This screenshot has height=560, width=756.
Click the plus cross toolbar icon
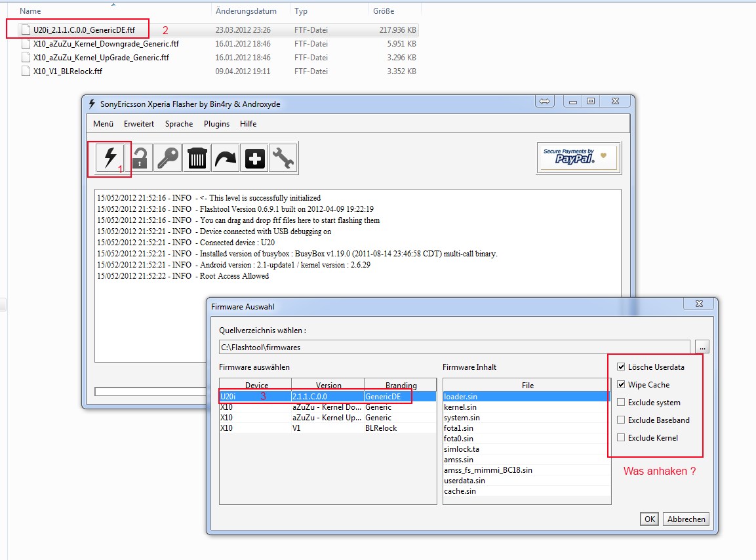254,158
